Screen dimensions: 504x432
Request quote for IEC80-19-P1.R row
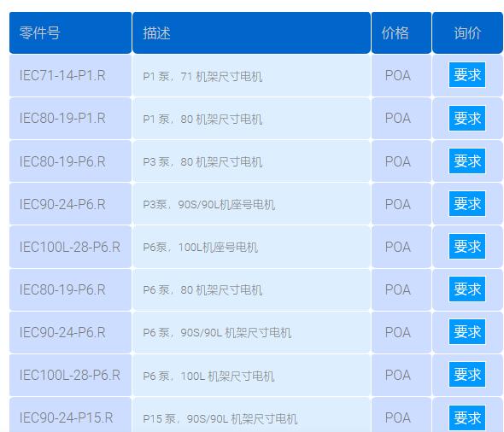click(467, 118)
